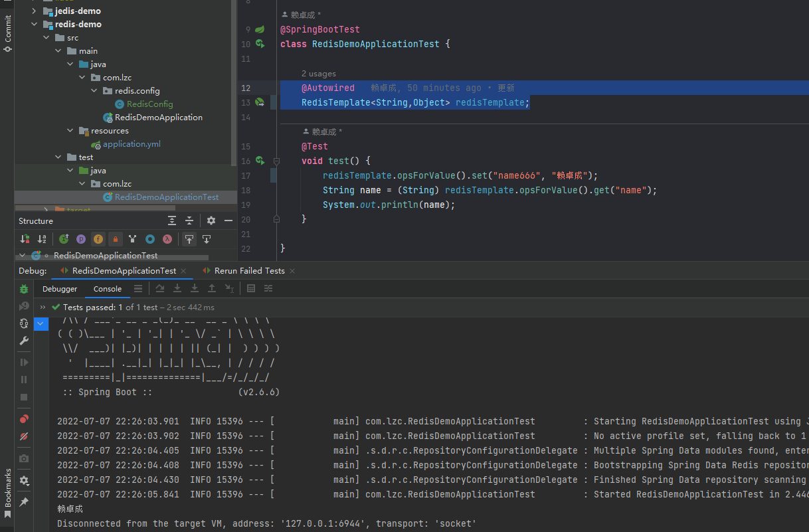Toggle sort by visibility in Structure

click(x=25, y=239)
